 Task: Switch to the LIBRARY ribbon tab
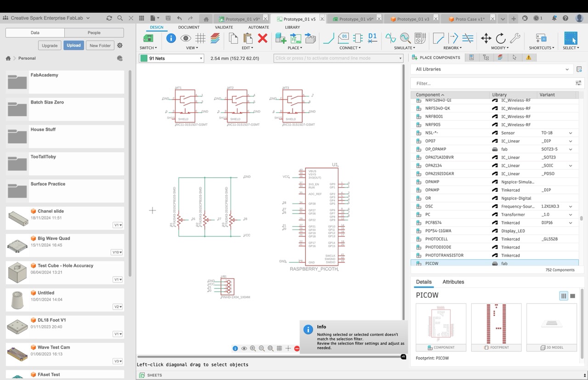point(293,27)
